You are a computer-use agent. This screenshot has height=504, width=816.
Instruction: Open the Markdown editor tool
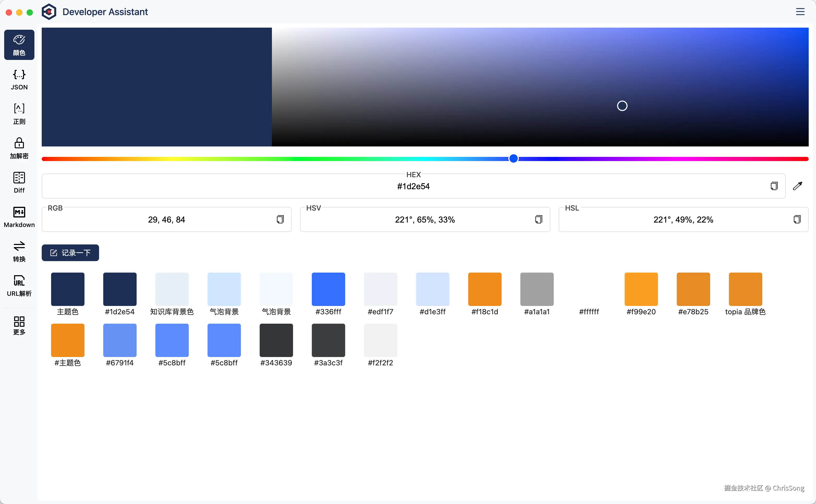(19, 217)
